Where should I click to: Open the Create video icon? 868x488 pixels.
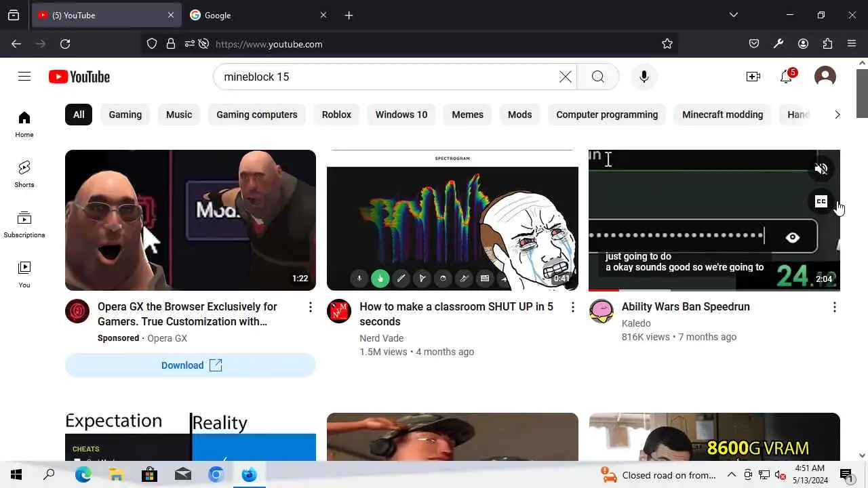(x=753, y=77)
